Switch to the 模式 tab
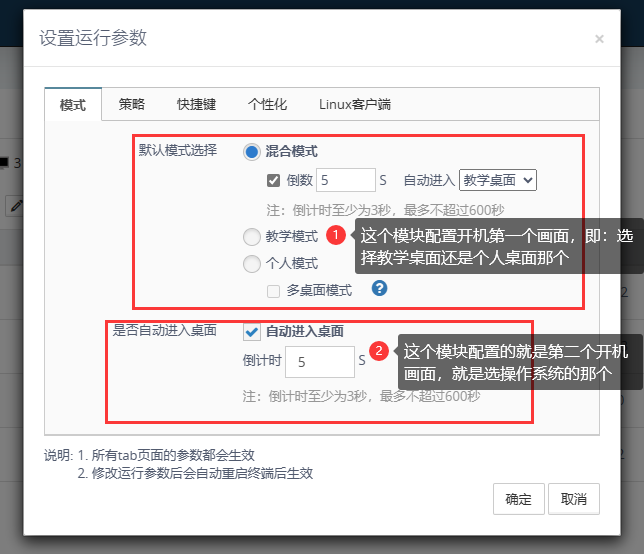Screen dimensions: 644x554 click(73, 104)
